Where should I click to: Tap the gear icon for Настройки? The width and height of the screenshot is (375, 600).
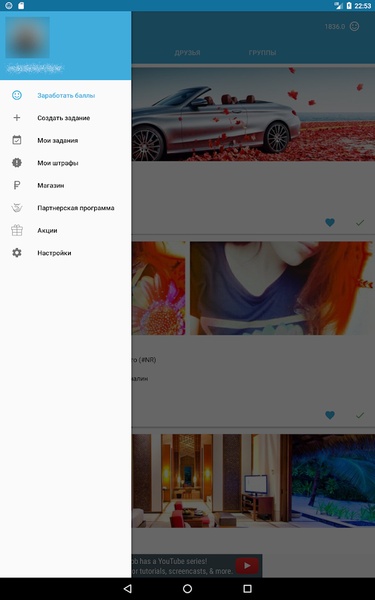point(17,253)
